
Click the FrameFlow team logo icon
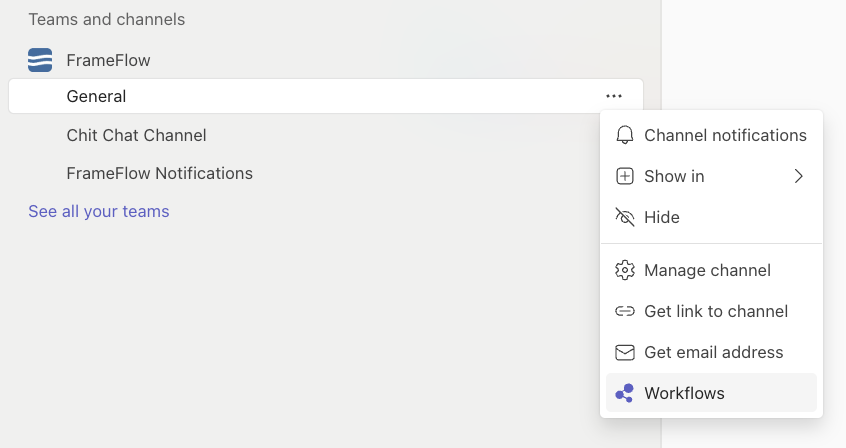pyautogui.click(x=40, y=60)
